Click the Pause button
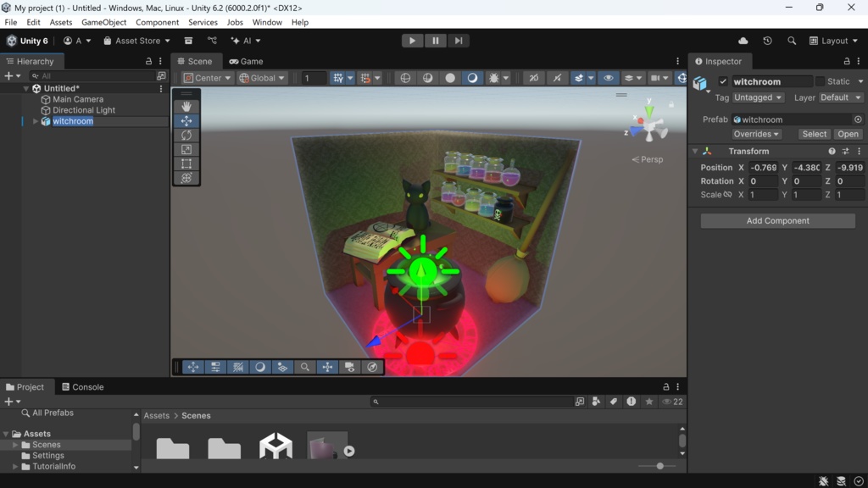Screen dimensions: 868x488 point(436,41)
